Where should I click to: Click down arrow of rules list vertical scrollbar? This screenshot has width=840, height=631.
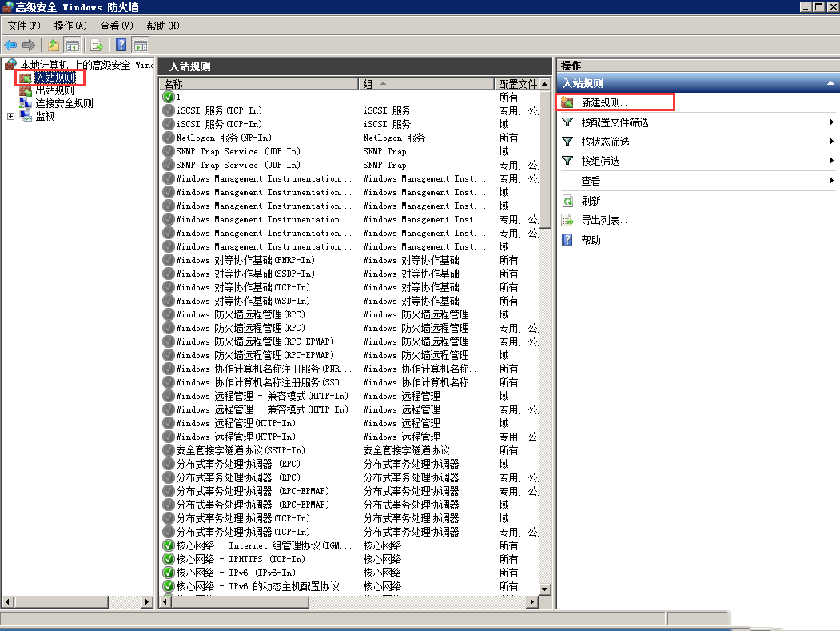click(545, 589)
